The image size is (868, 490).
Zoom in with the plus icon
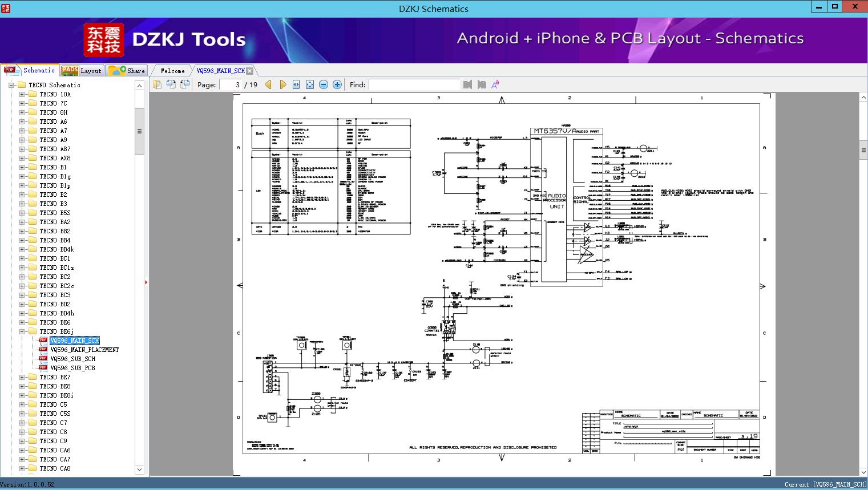[337, 84]
